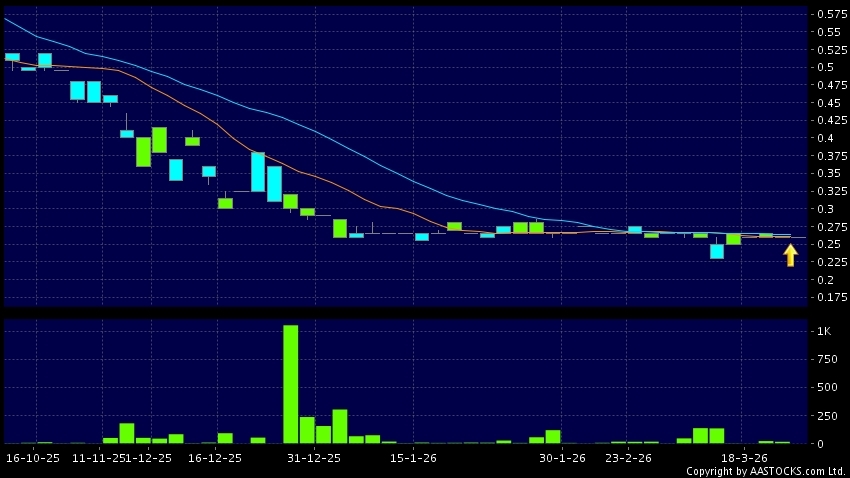
Task: Click the 0.575 price axis label
Action: click(x=832, y=14)
